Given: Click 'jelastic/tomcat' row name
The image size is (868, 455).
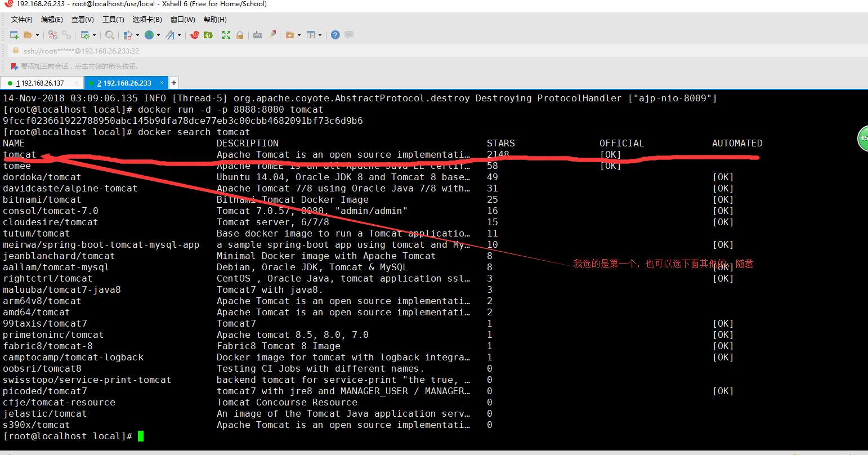Looking at the screenshot, I should click(x=45, y=413).
